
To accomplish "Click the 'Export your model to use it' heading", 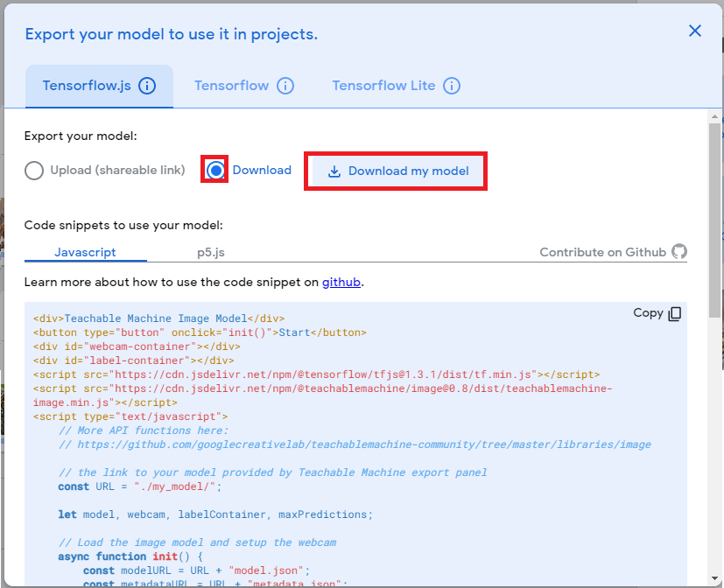I will point(172,34).
